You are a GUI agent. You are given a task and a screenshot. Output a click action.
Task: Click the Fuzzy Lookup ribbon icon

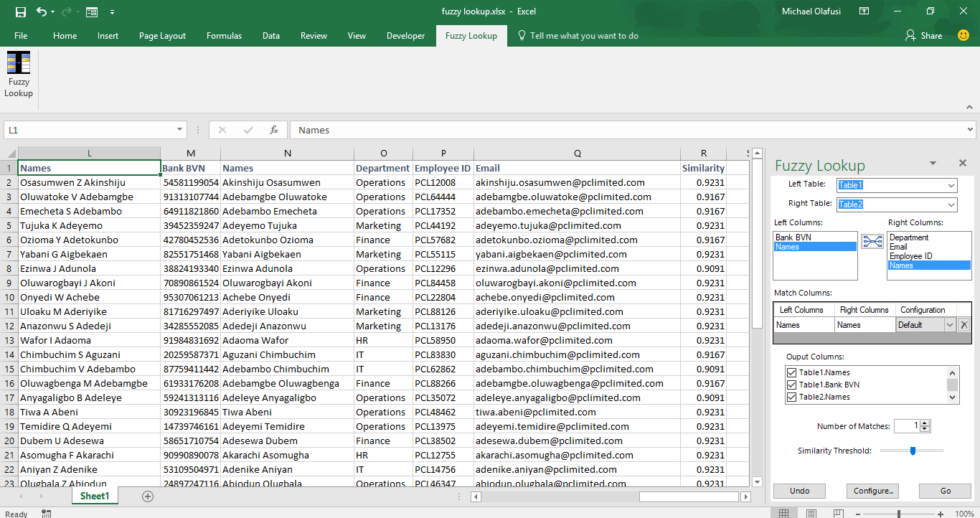(18, 74)
